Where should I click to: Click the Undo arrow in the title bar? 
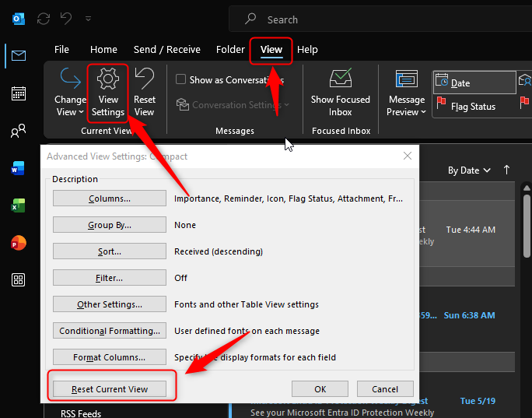[66, 19]
